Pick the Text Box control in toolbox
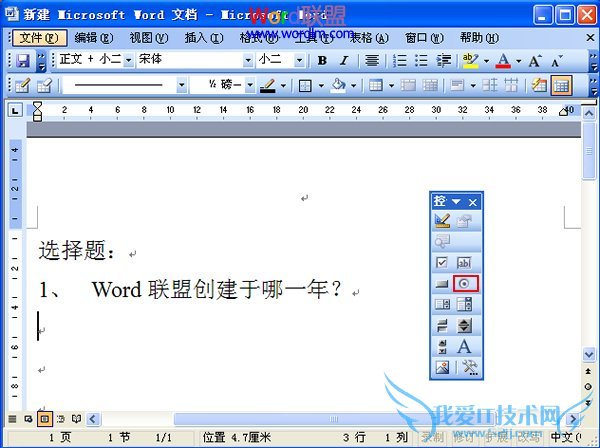This screenshot has width=600, height=448. point(465,262)
